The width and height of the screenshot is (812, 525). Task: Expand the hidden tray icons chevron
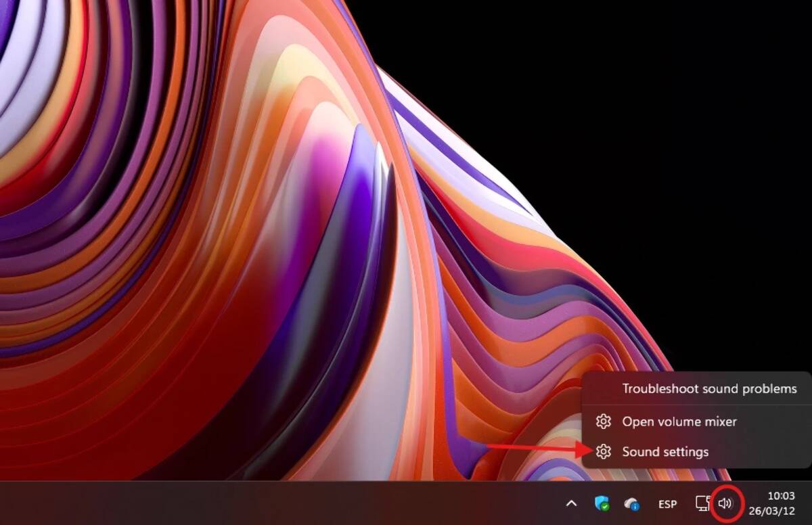(x=572, y=503)
